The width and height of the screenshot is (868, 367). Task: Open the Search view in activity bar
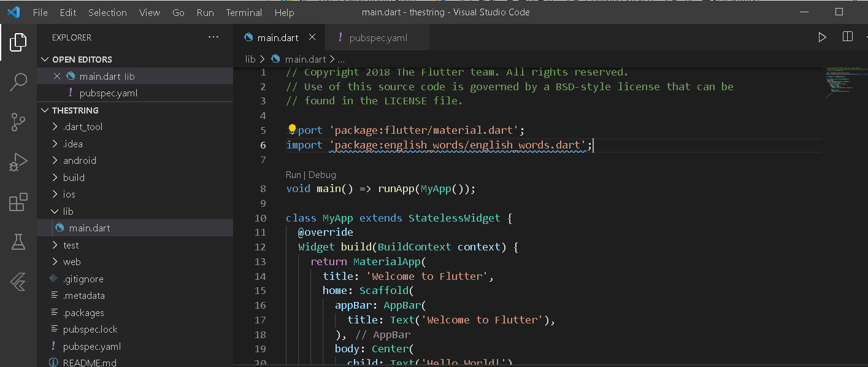18,82
